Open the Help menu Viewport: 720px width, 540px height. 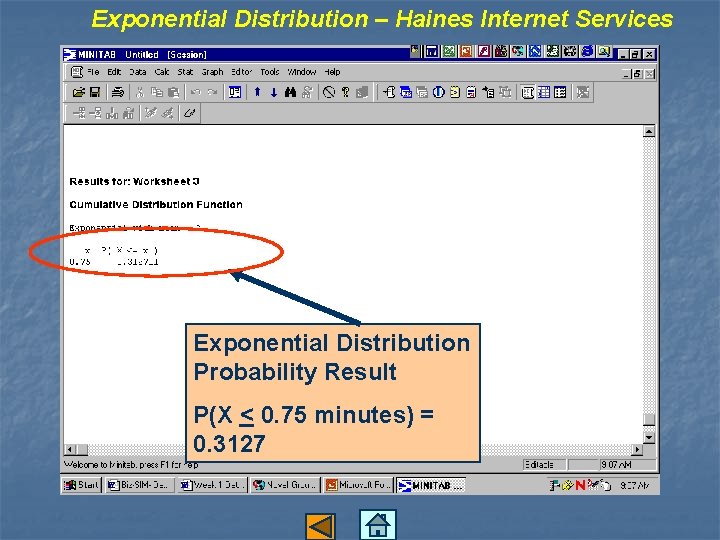332,72
